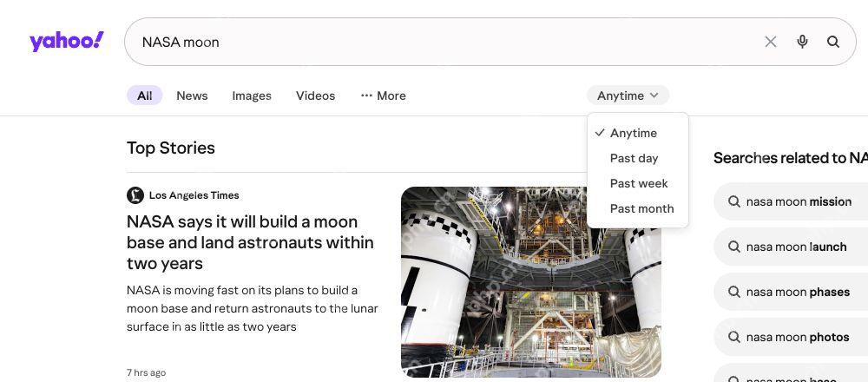Viewport: 868px width, 382px height.
Task: Search related term nasa moon phases
Action: point(798,292)
